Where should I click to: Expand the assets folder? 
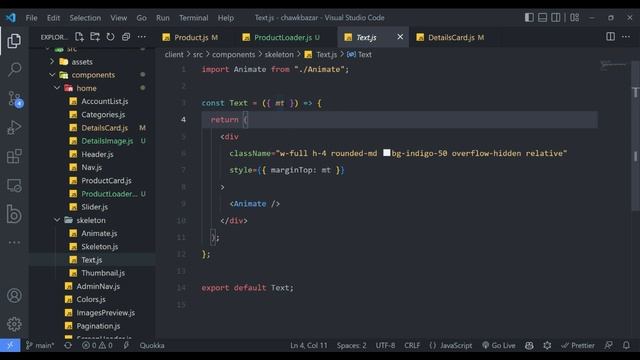(x=52, y=62)
